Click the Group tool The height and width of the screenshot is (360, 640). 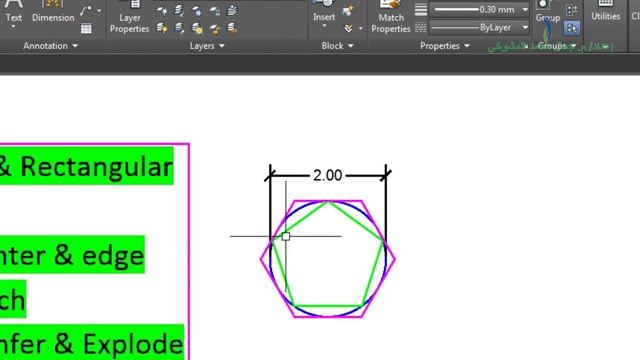[547, 11]
